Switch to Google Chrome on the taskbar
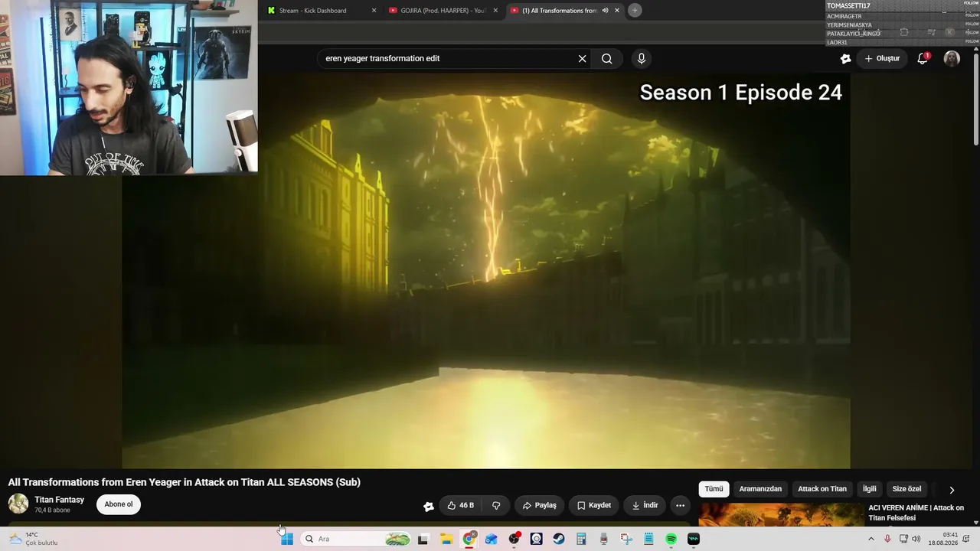This screenshot has height=551, width=980. click(x=469, y=539)
